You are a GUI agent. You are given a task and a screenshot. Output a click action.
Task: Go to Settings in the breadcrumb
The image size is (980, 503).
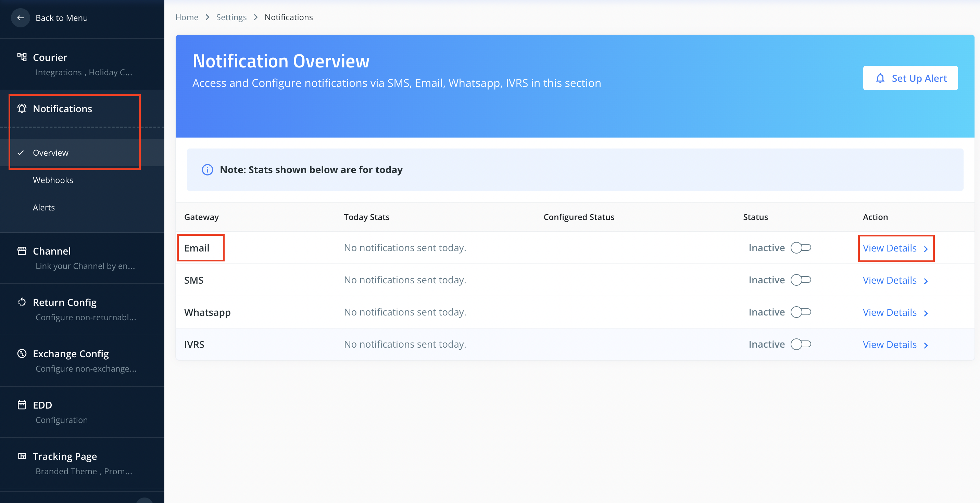click(231, 17)
